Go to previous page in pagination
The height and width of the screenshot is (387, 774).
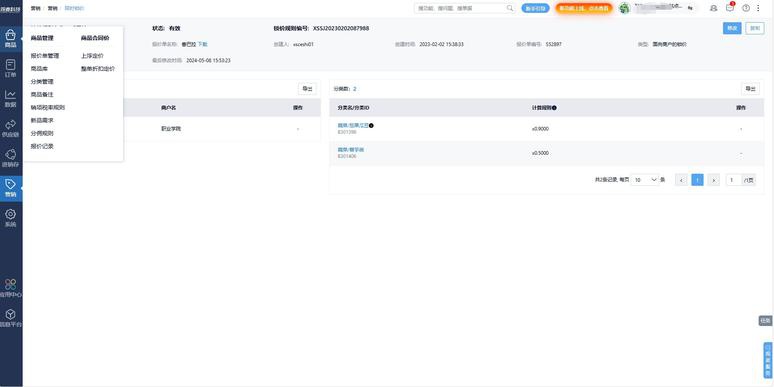(681, 180)
